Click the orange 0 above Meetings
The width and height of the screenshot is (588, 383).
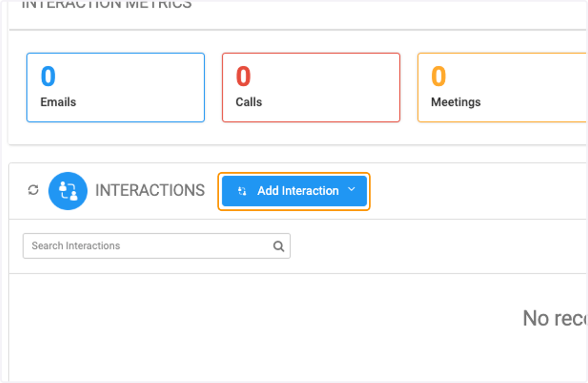click(439, 77)
